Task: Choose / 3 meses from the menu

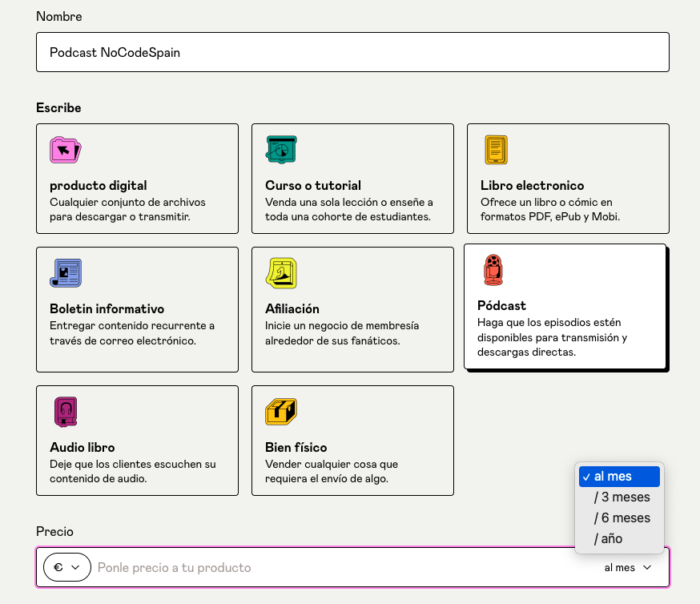Action: click(x=619, y=497)
